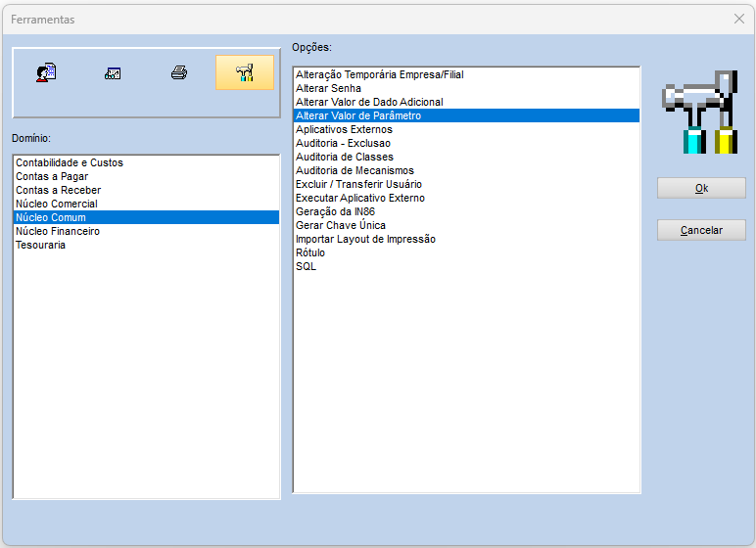This screenshot has width=756, height=548.
Task: Open Auditoria de Classes option
Action: coord(345,158)
